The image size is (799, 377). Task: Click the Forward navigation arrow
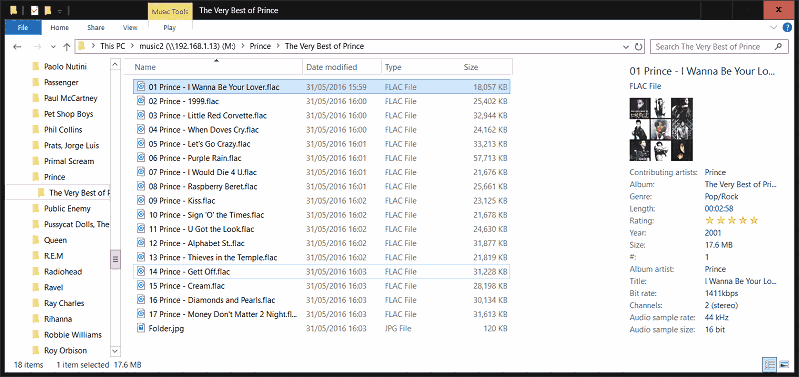(37, 46)
